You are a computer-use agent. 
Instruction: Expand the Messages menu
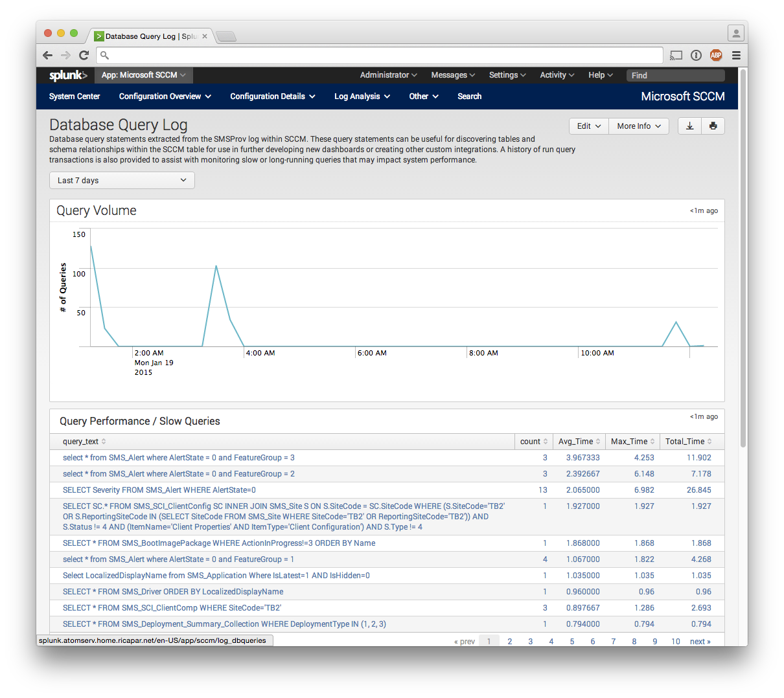[x=453, y=75]
